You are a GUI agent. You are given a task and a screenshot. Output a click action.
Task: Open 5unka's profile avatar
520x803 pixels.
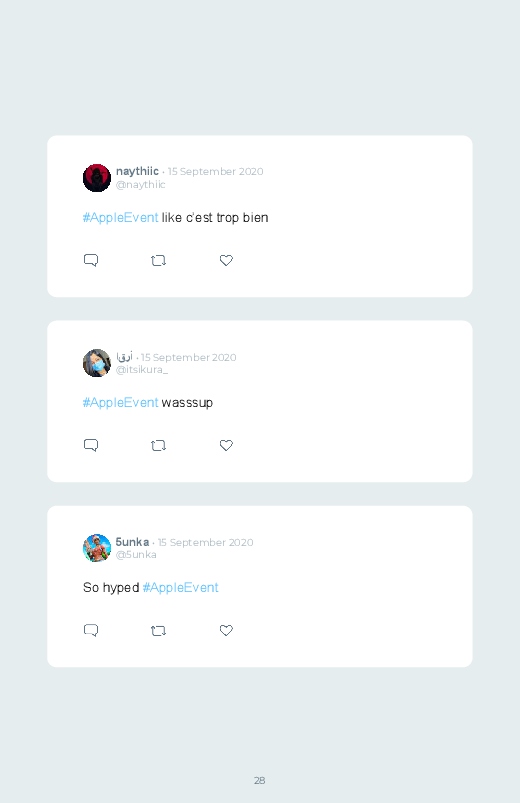pyautogui.click(x=97, y=548)
